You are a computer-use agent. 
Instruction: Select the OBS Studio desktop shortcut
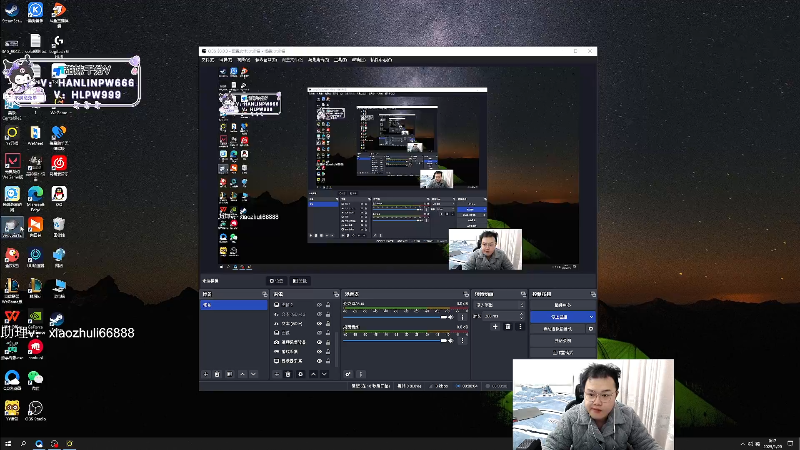35,411
